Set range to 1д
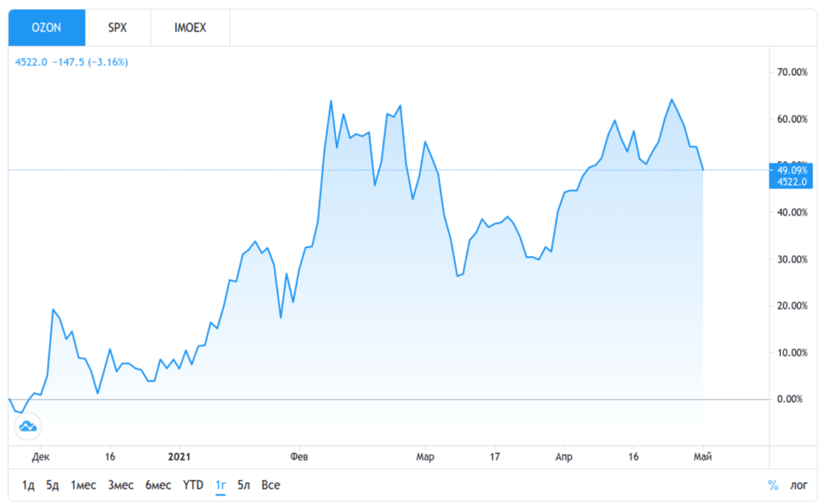The image size is (827, 504). tap(28, 485)
